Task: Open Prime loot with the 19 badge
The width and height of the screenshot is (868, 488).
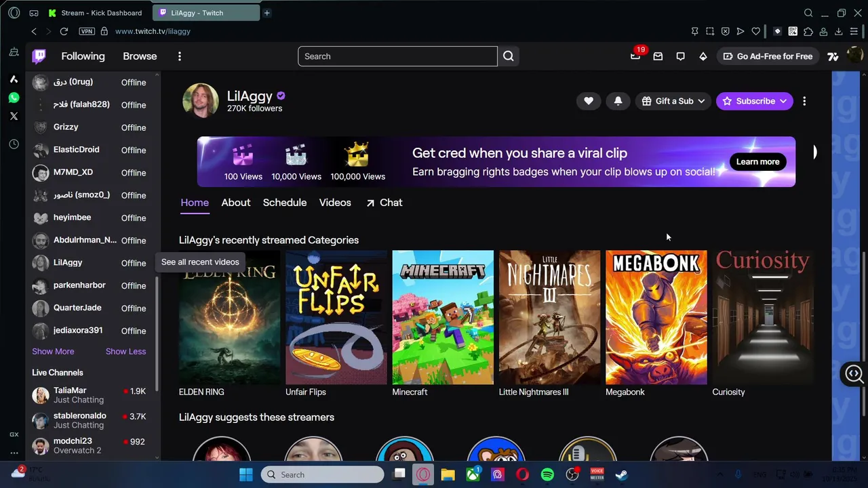Action: coord(635,56)
